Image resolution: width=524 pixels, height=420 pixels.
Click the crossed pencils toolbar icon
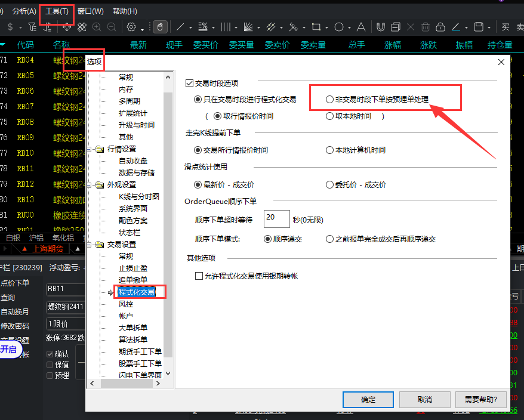pyautogui.click(x=82, y=27)
